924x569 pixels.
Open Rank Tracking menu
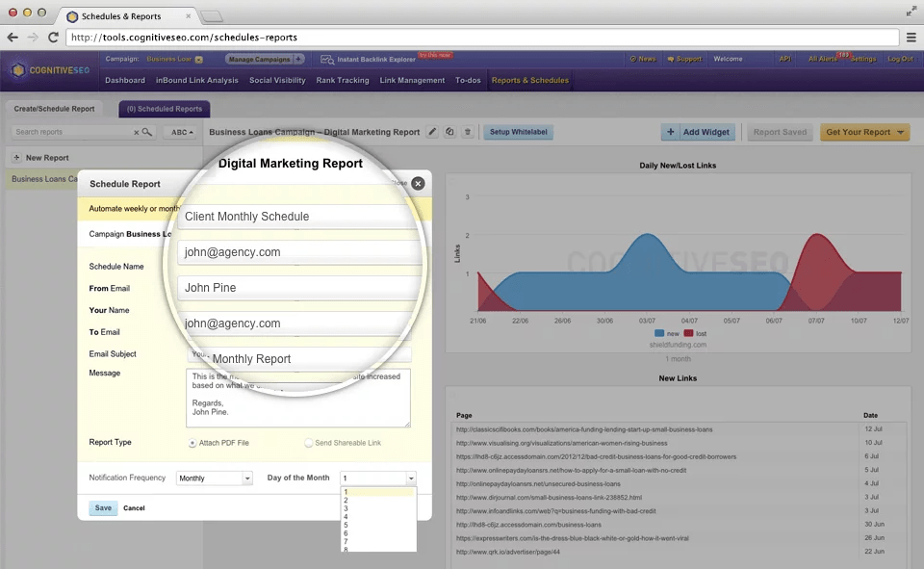(x=343, y=80)
